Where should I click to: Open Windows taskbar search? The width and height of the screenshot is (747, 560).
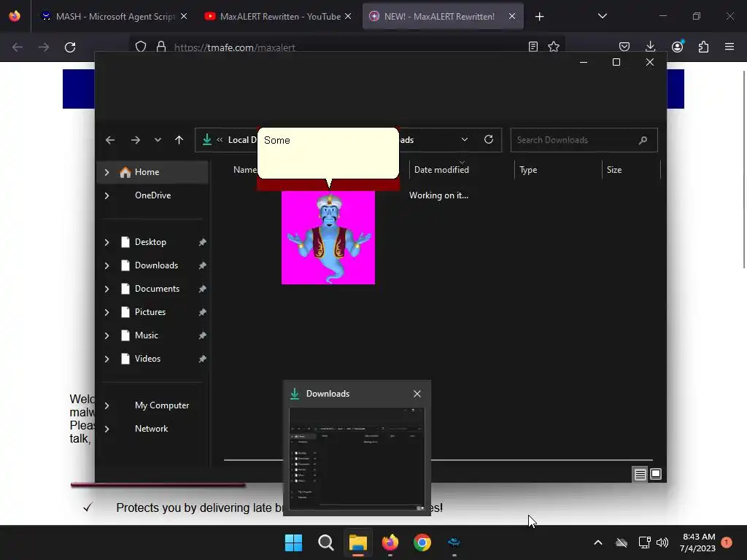326,542
